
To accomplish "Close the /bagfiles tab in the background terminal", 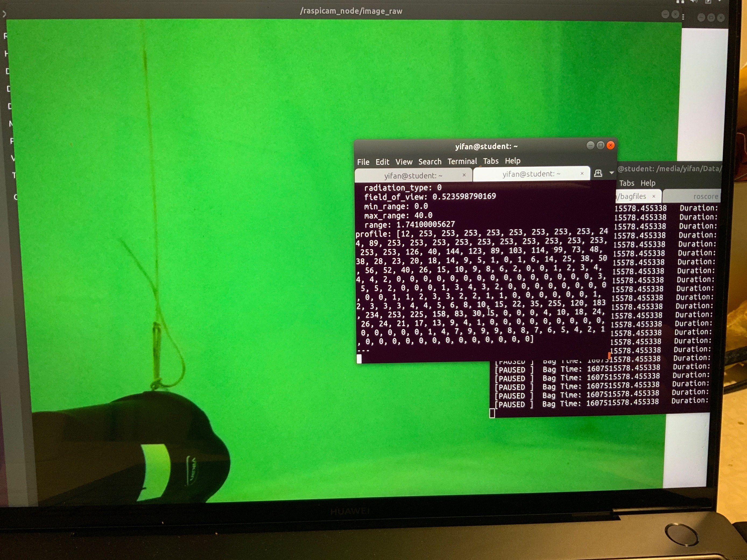I will (x=654, y=196).
